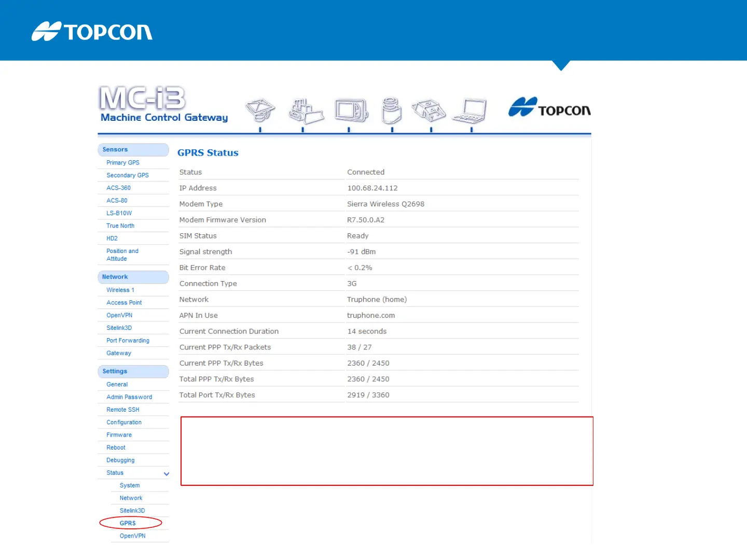Viewport: 747px width, 560px height.
Task: Open the Network section header
Action: 133,277
